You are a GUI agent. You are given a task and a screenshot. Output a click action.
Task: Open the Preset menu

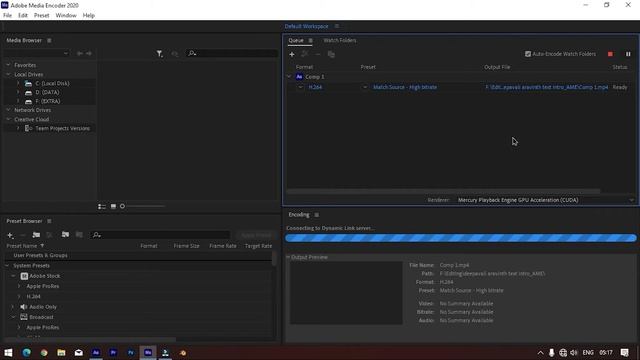click(x=42, y=16)
